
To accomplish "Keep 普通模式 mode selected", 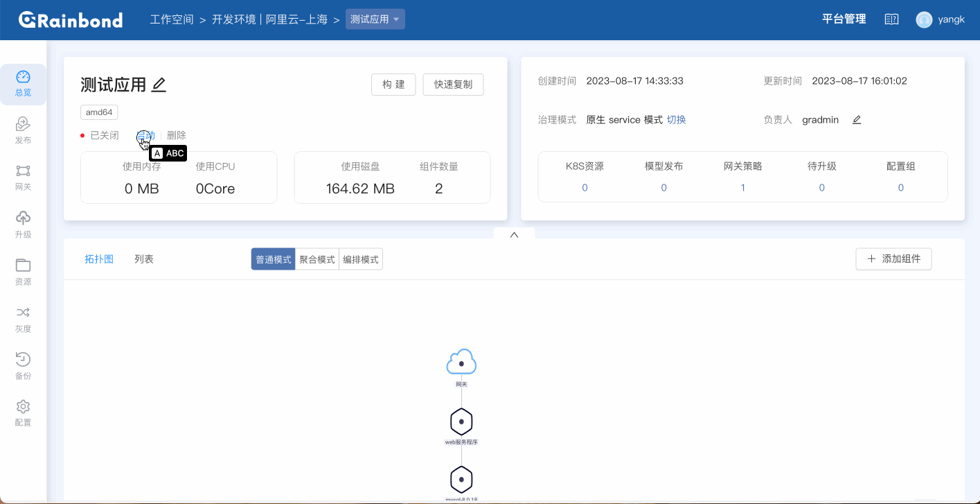I will [x=272, y=259].
